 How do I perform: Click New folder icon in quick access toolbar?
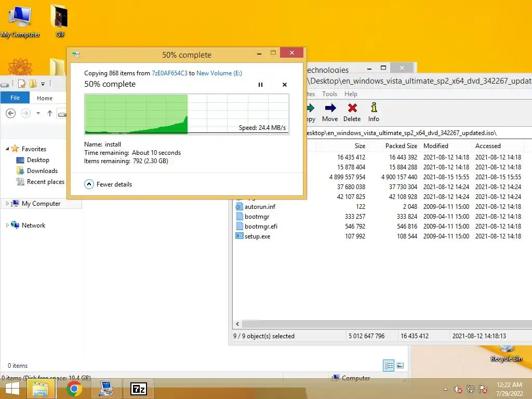(x=33, y=84)
